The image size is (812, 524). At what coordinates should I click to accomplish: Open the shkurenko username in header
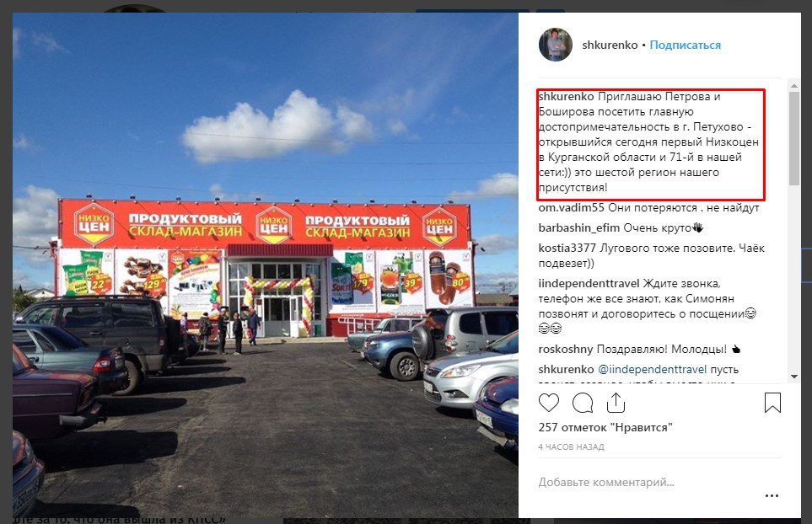pyautogui.click(x=610, y=45)
